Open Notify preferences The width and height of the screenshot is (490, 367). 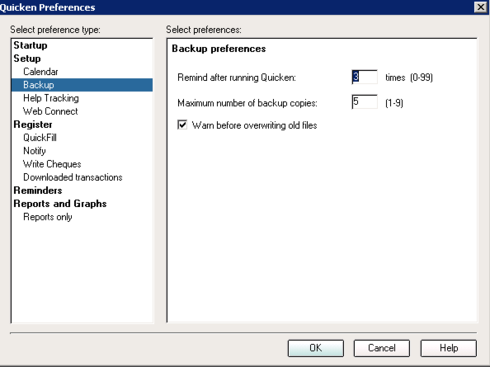(35, 151)
